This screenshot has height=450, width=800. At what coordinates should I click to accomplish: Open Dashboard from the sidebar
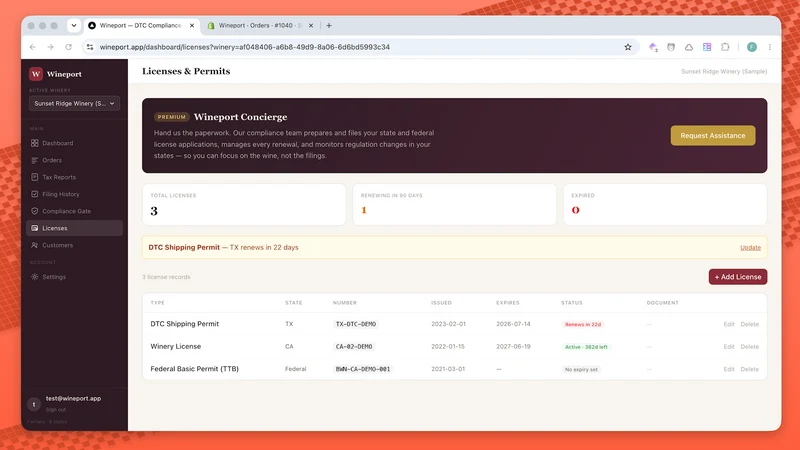point(57,143)
